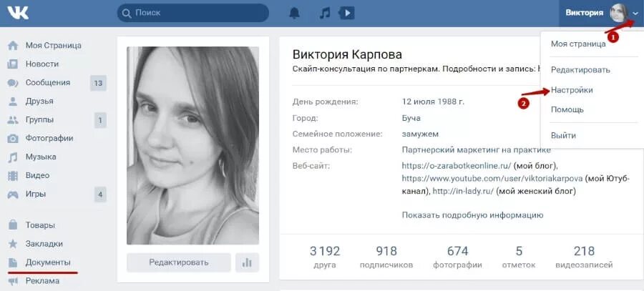Open the o-zarabotkeonline.ru website link
The height and width of the screenshot is (291, 644).
(457, 166)
